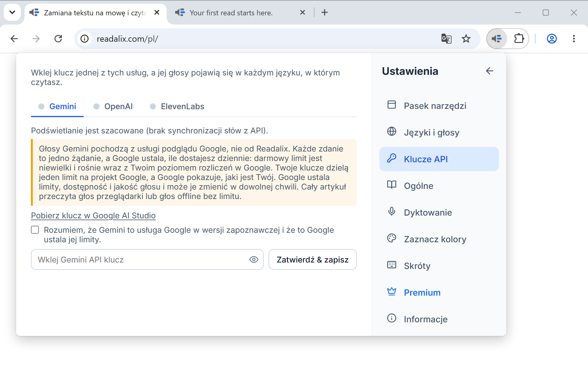Viewport: 588px width, 368px height.
Task: Maximize the browser window
Action: 546,13
